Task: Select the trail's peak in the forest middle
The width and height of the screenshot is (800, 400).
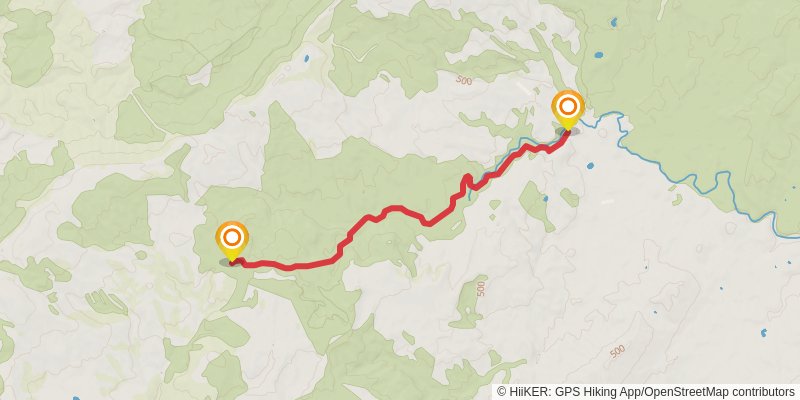Action: (x=393, y=208)
